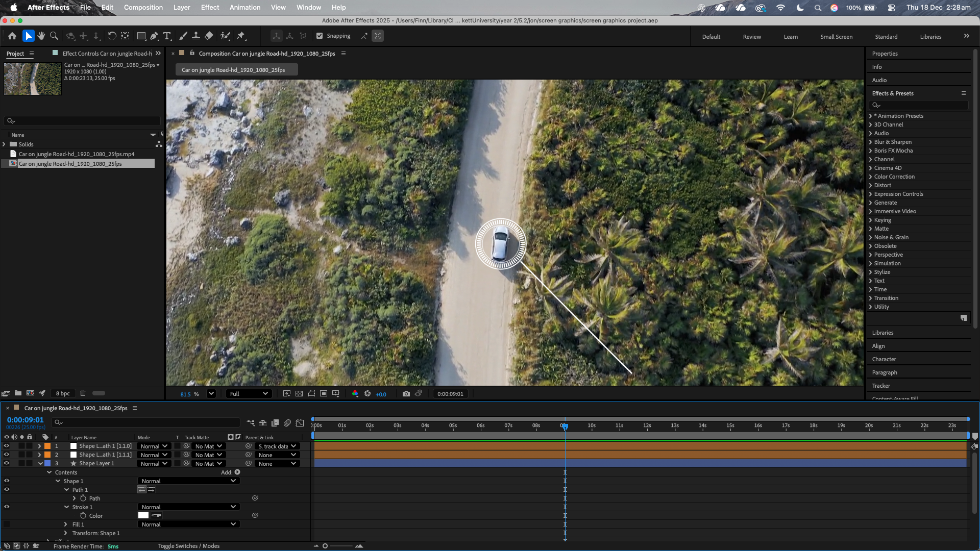Switch to the Small Screen workspace
Image resolution: width=980 pixels, height=551 pixels.
836,37
